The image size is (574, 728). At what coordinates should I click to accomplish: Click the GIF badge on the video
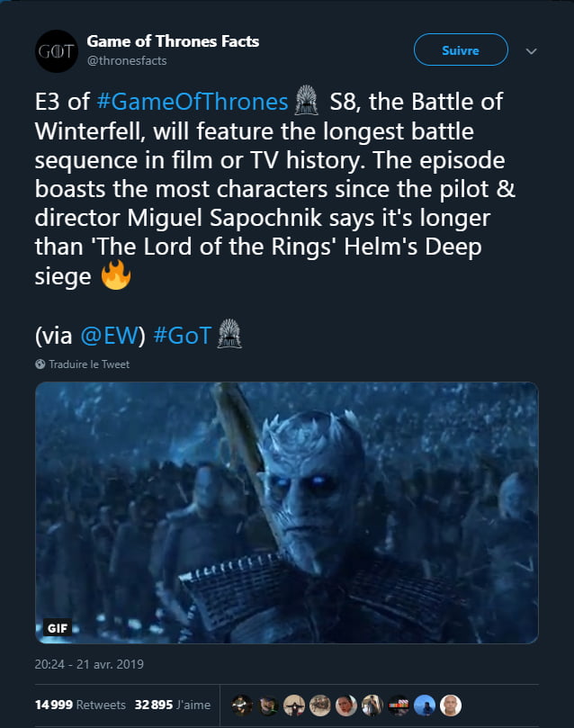pos(58,627)
